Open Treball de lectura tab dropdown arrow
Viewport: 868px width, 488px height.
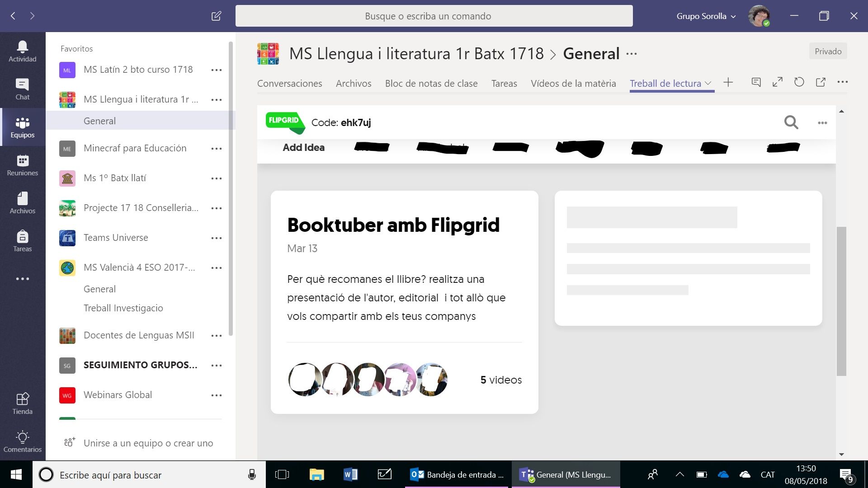708,84
